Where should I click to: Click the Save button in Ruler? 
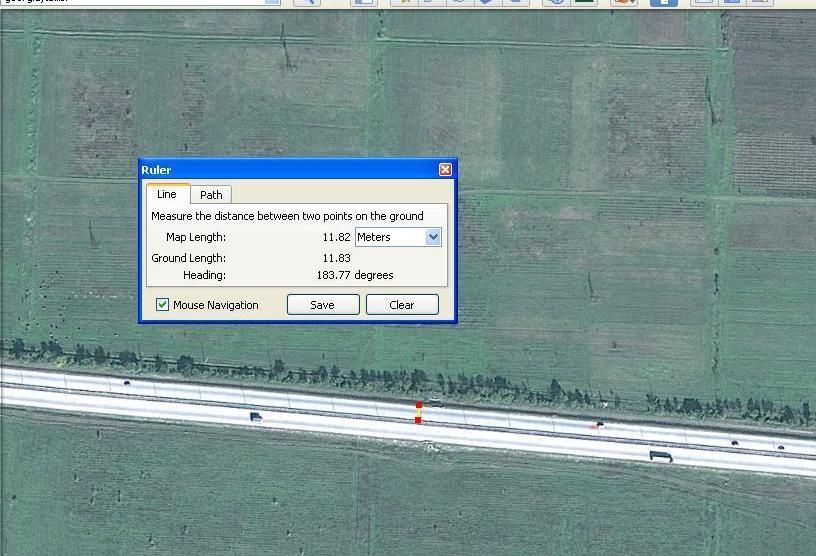click(323, 305)
